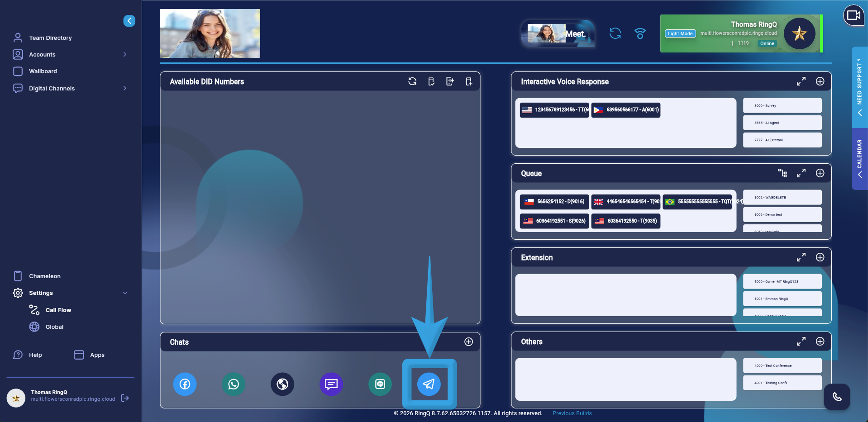The width and height of the screenshot is (868, 422).
Task: Open Team Directory from the sidebar
Action: (x=50, y=38)
